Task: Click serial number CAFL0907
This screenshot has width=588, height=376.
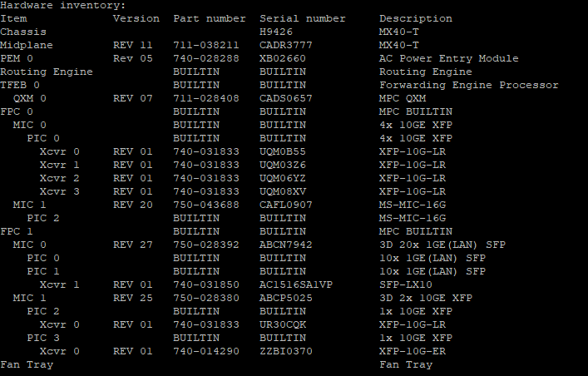Action: [286, 205]
